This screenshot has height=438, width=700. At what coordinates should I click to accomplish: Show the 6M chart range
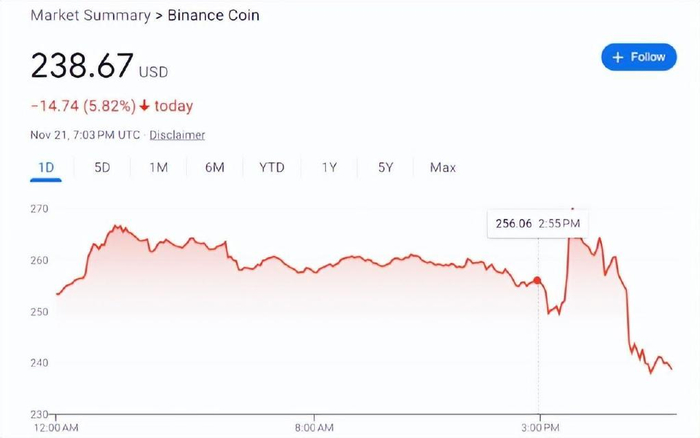pyautogui.click(x=214, y=168)
